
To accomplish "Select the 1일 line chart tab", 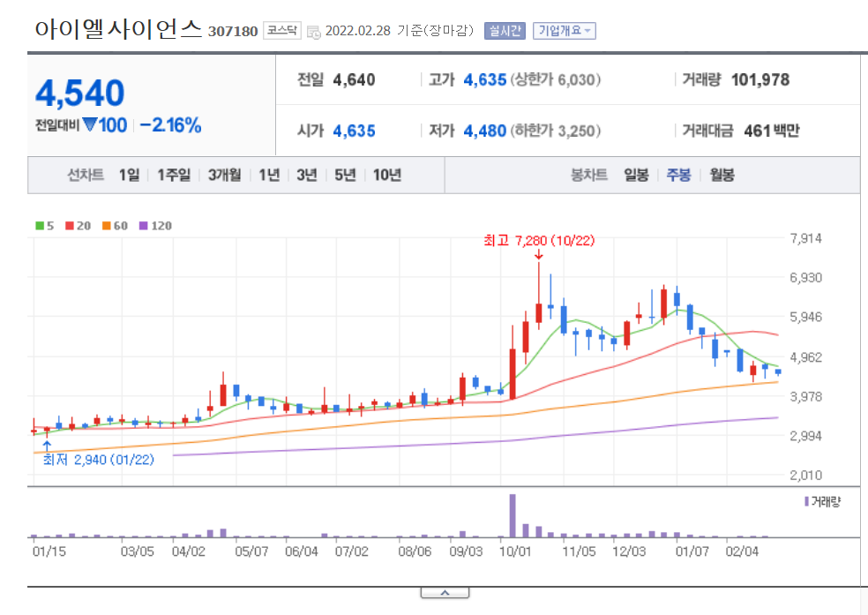I will (129, 175).
